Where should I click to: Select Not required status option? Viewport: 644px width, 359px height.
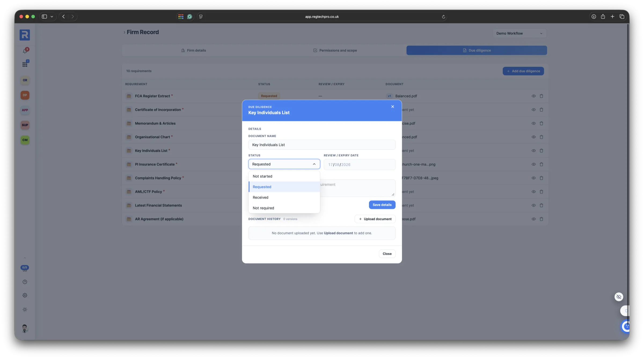[x=284, y=208]
